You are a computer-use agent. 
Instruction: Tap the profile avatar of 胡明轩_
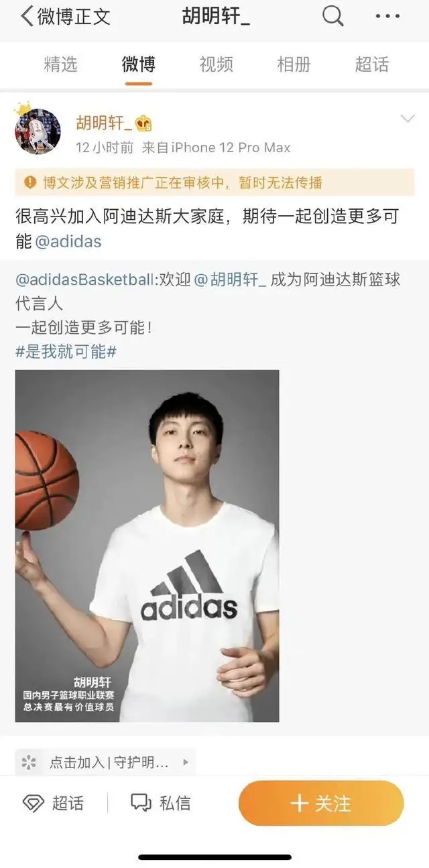(38, 131)
